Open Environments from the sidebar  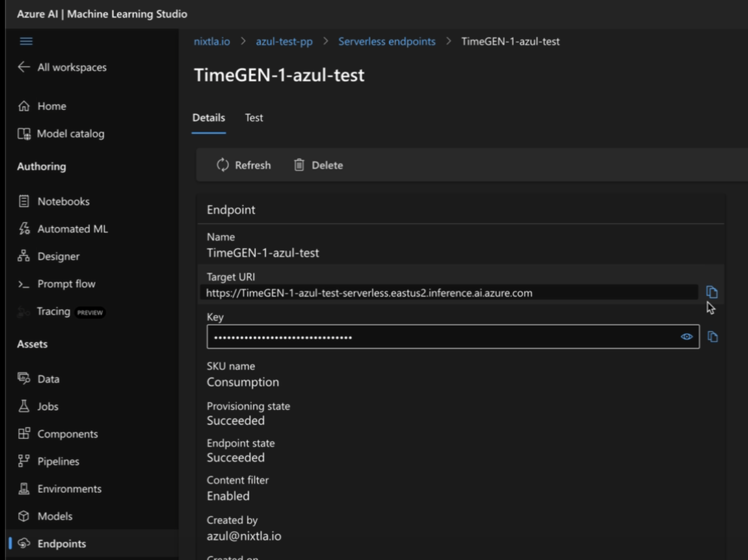[69, 488]
